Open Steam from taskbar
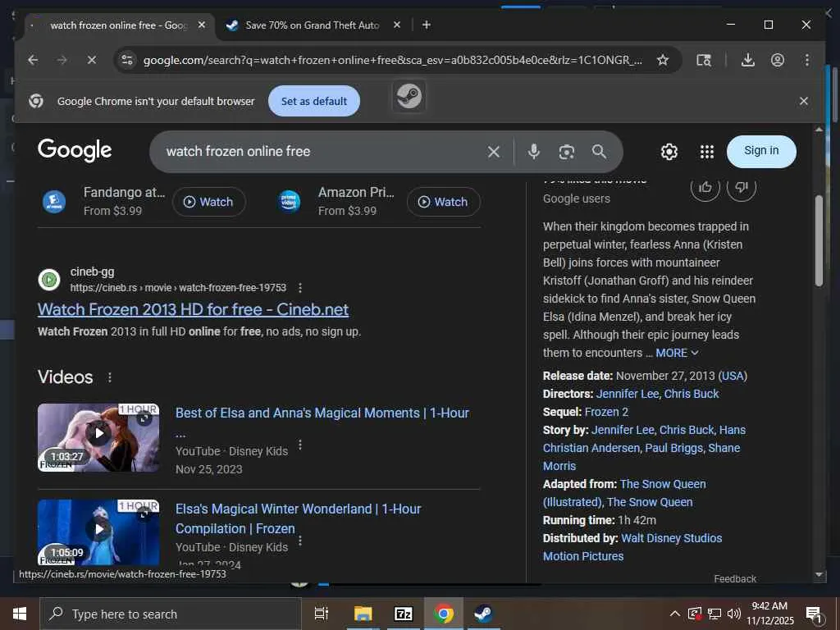This screenshot has width=840, height=630. (x=483, y=614)
